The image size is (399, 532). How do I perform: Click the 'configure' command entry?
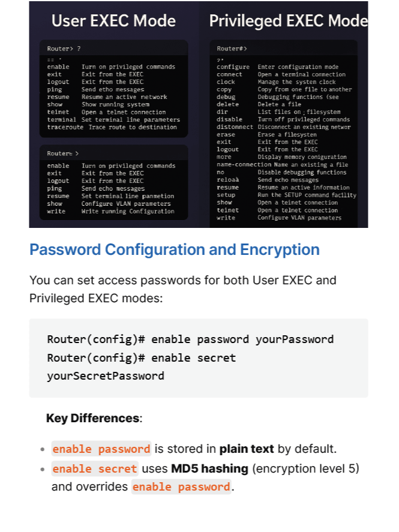(233, 67)
